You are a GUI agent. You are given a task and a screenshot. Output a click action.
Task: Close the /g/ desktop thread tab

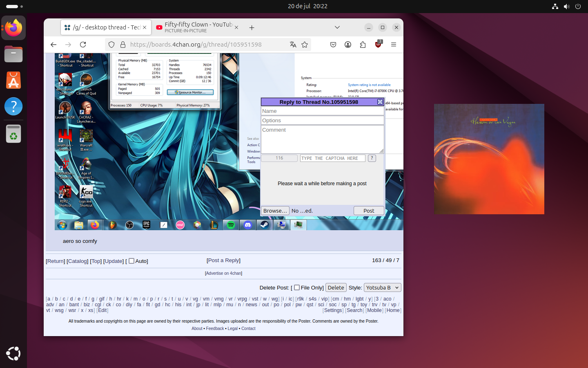coord(145,27)
